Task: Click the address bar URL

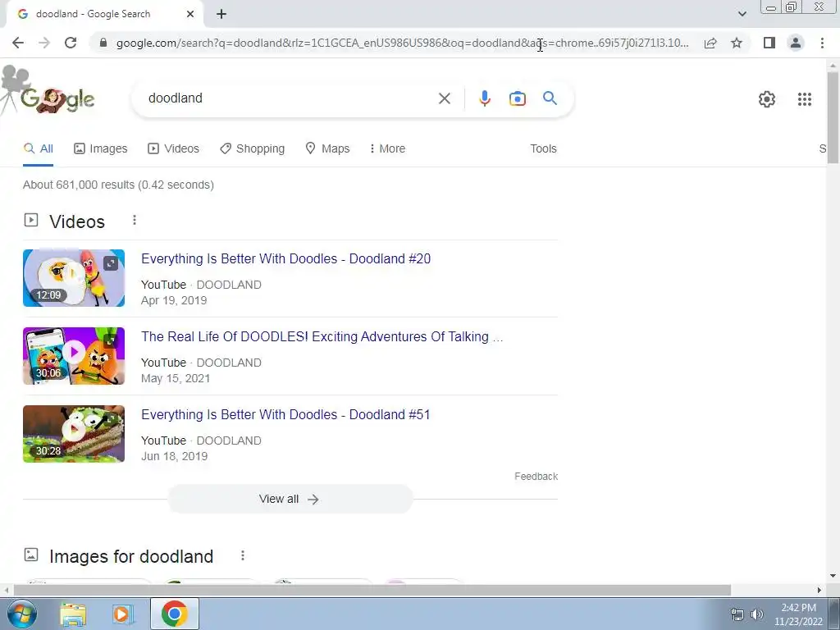Action: (402, 43)
